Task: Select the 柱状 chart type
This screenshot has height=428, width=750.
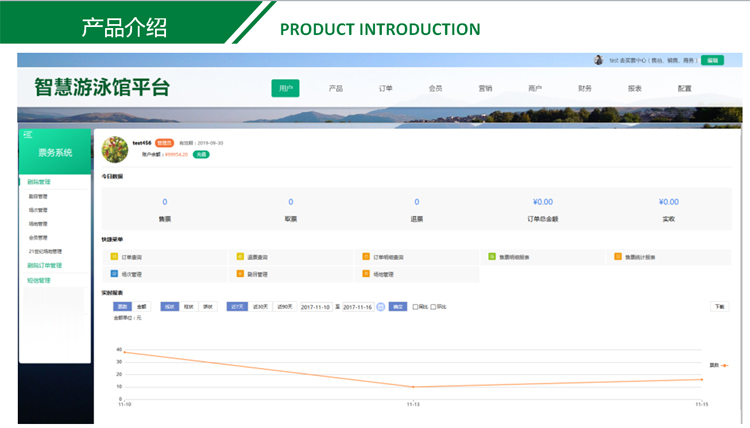Action: pyautogui.click(x=188, y=307)
